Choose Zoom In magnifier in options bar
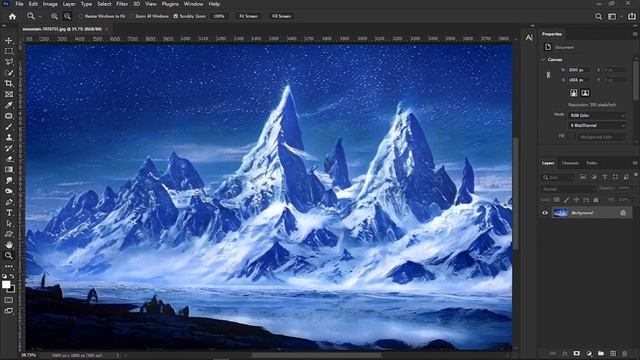The image size is (640, 360). (54, 16)
